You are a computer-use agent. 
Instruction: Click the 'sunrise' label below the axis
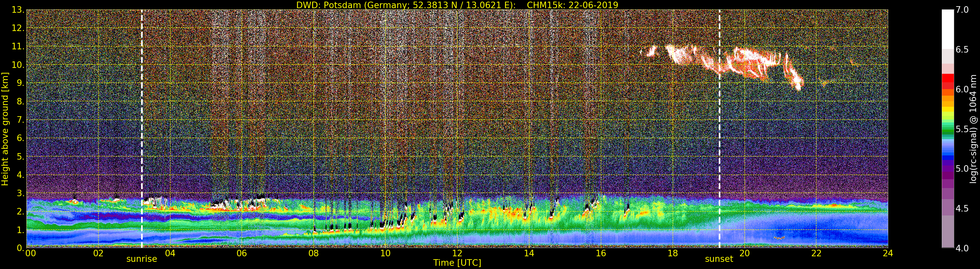pos(141,259)
